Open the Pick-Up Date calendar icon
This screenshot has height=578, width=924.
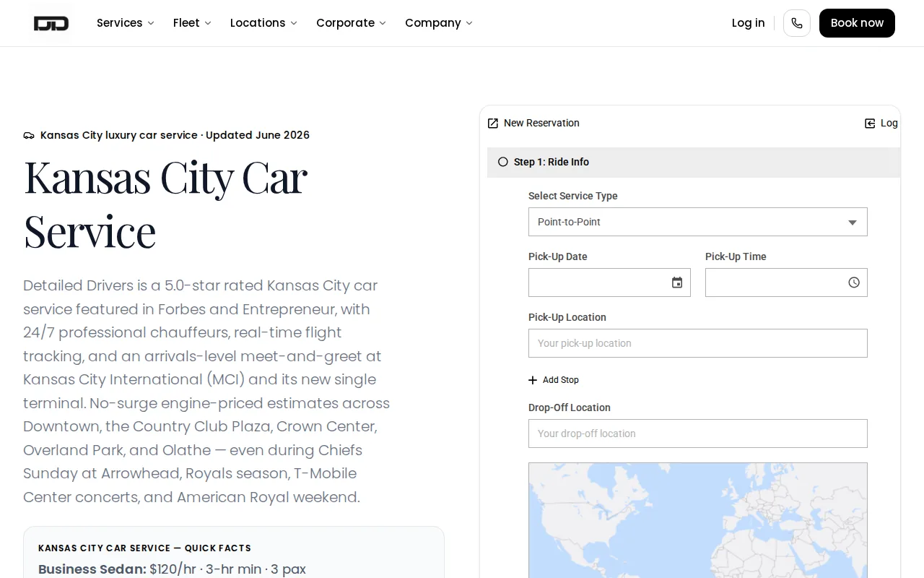coord(677,282)
